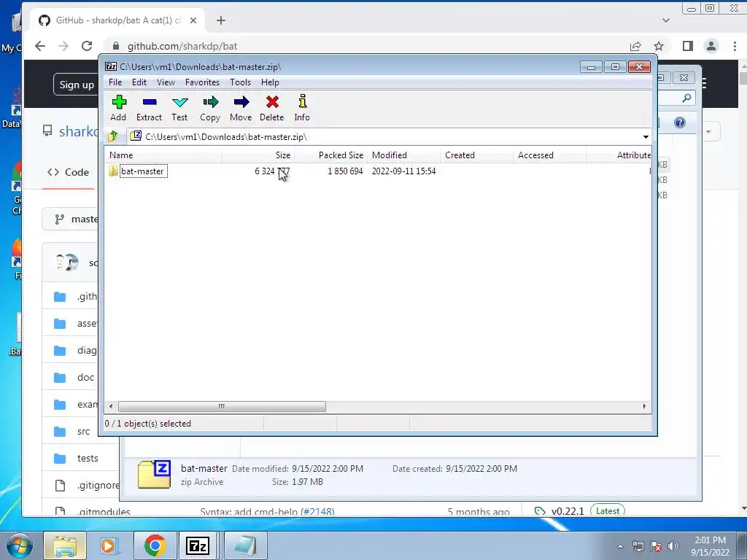747x560 pixels.
Task: Click the Chrome URL address bar
Action: tap(367, 46)
